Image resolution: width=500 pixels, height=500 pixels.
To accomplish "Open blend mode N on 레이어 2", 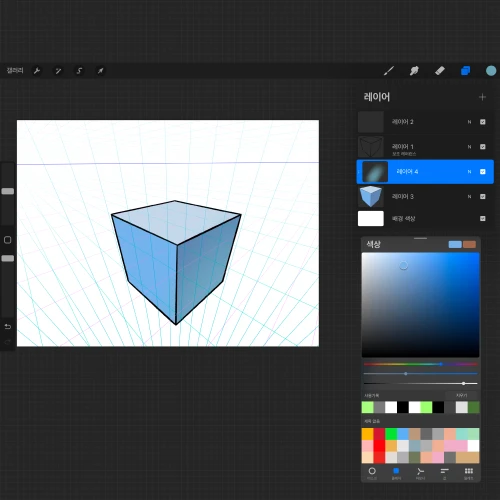I will coord(469,122).
